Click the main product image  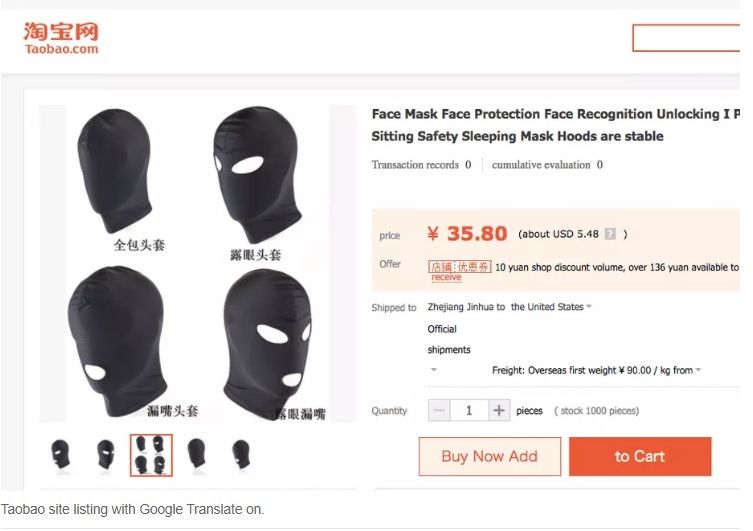coord(197,264)
